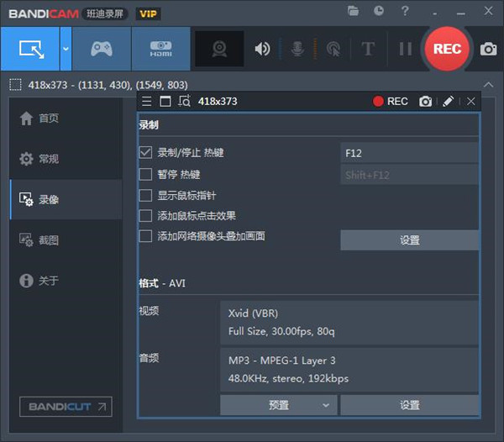Click the find window magnifier icon
504x442 pixels.
click(x=185, y=101)
